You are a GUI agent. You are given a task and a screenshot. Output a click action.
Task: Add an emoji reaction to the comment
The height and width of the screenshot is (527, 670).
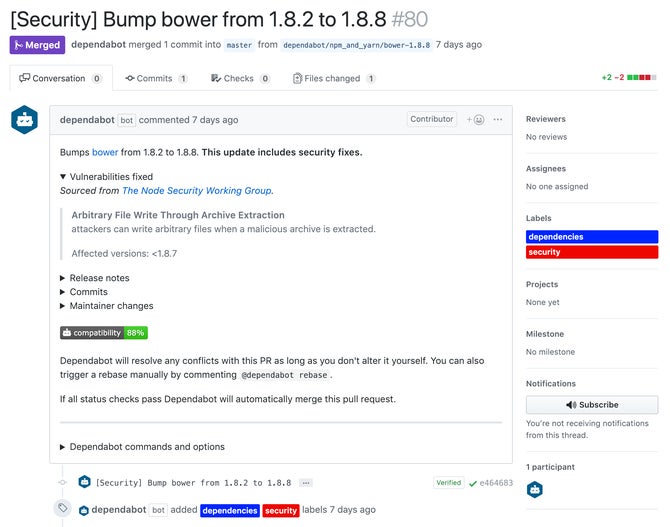tap(475, 120)
